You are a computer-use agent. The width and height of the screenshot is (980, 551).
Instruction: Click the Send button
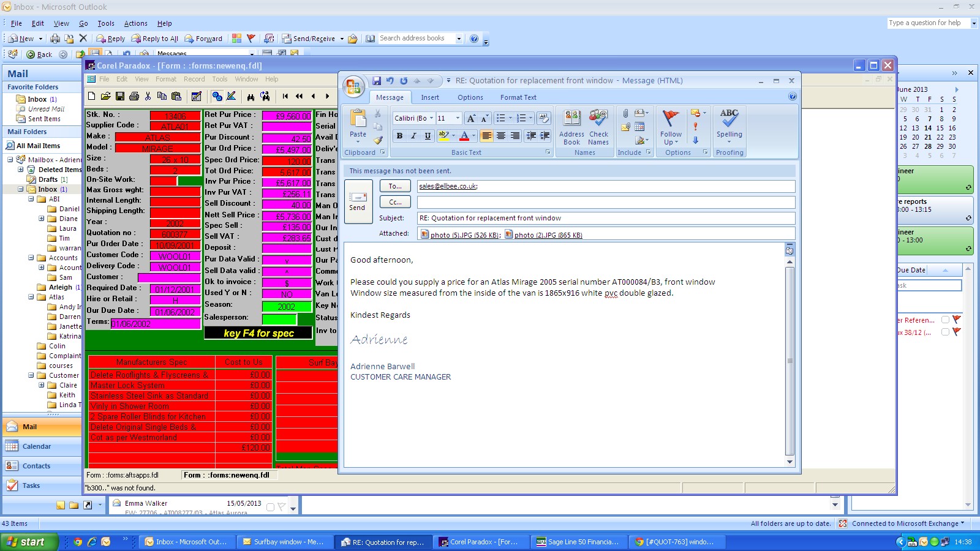358,201
